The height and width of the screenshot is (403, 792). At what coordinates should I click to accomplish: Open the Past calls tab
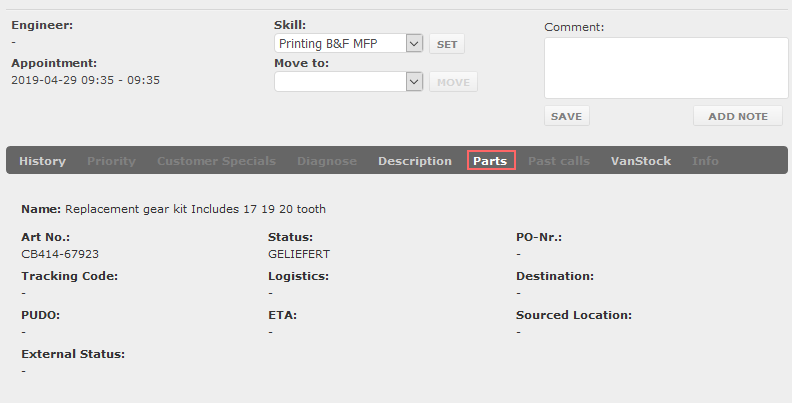click(x=559, y=161)
